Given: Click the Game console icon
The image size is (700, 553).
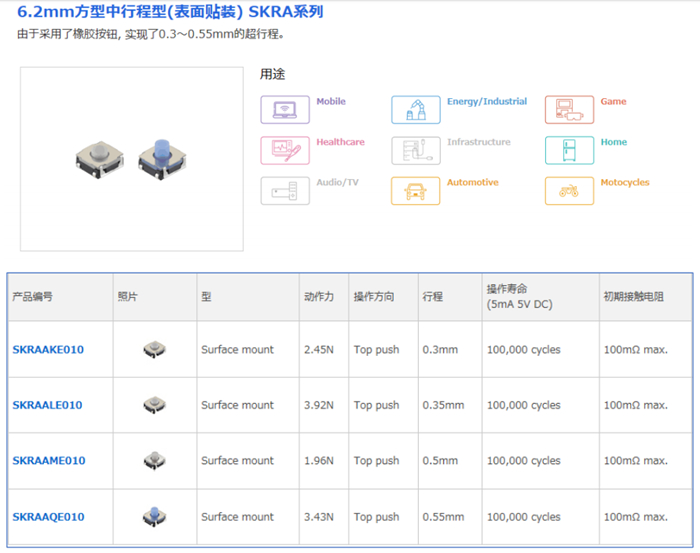Looking at the screenshot, I should click(569, 110).
